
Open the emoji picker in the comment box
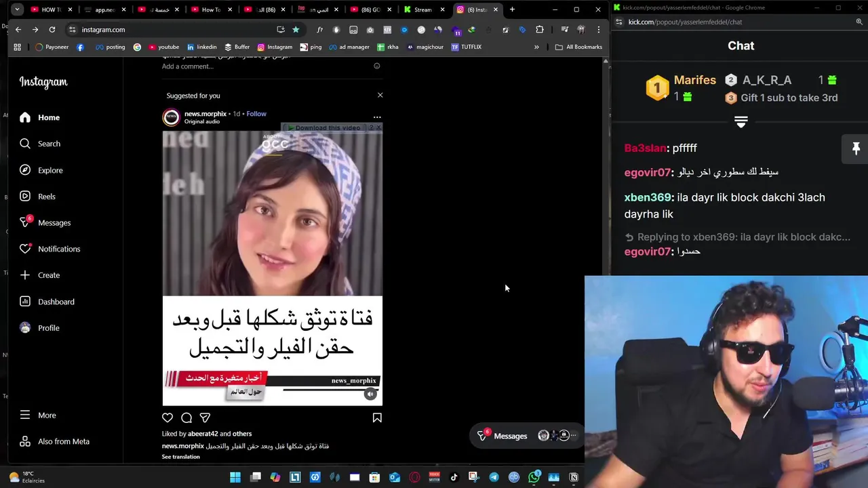pyautogui.click(x=377, y=66)
